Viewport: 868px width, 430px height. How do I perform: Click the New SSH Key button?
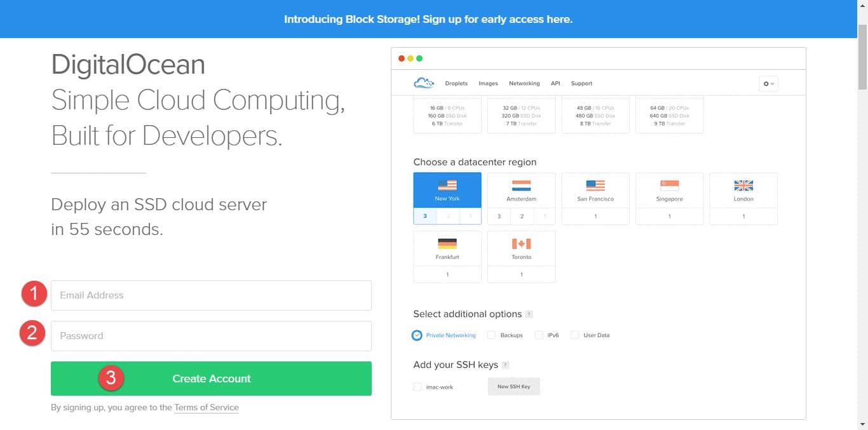pos(513,386)
